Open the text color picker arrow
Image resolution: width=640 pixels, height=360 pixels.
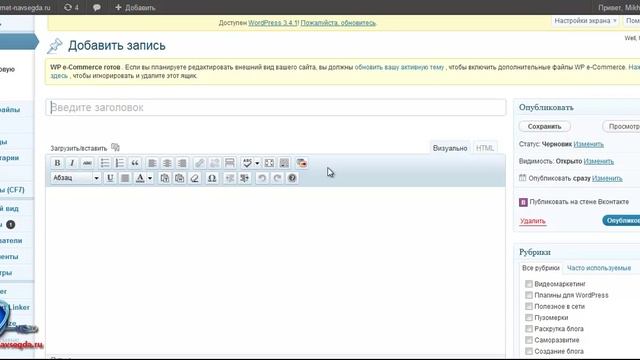tap(150, 178)
